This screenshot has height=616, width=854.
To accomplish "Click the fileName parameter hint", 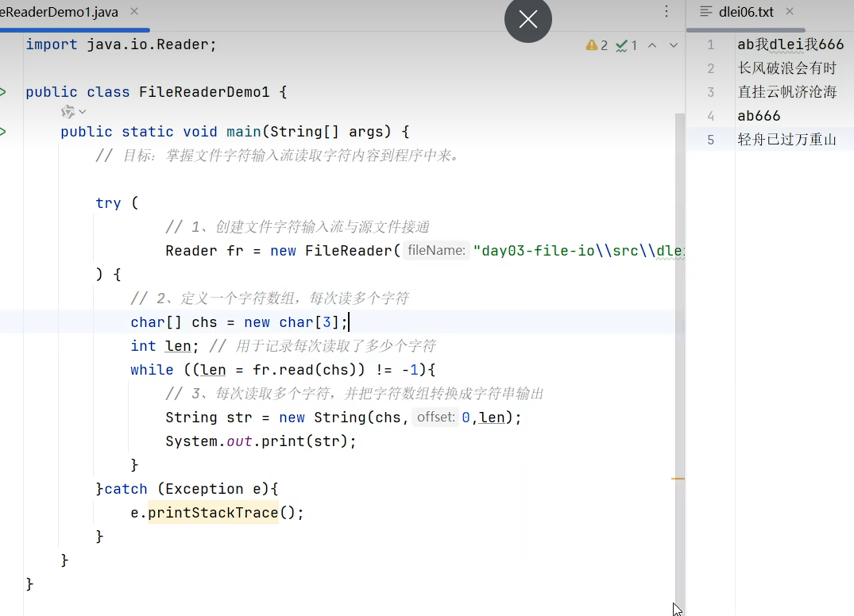I will [x=436, y=250].
